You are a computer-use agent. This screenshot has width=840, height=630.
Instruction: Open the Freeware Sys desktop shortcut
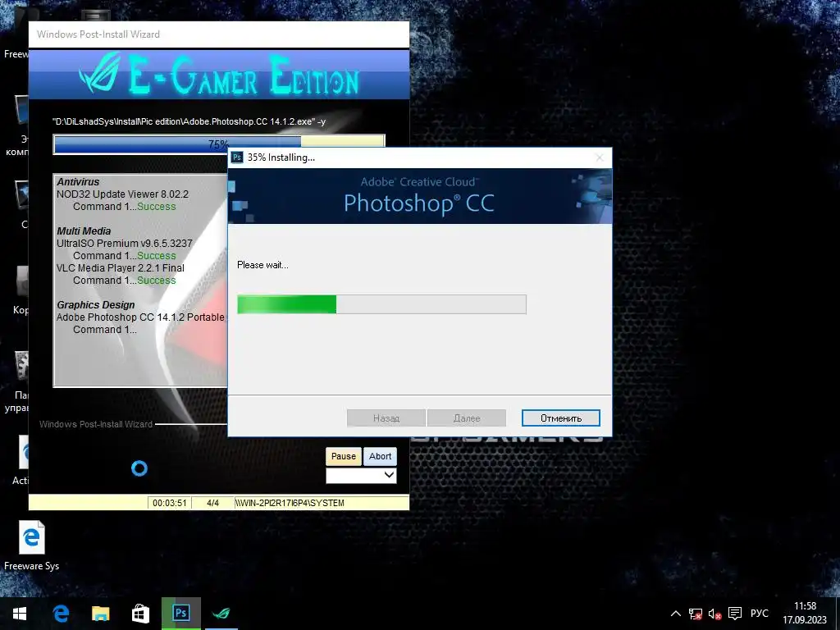click(x=32, y=546)
